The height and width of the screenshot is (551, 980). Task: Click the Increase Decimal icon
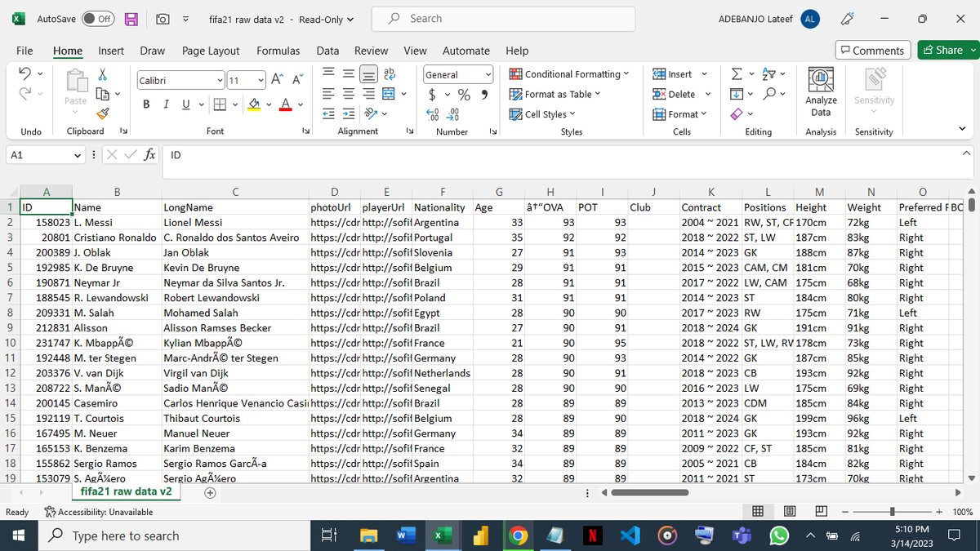[x=431, y=113]
